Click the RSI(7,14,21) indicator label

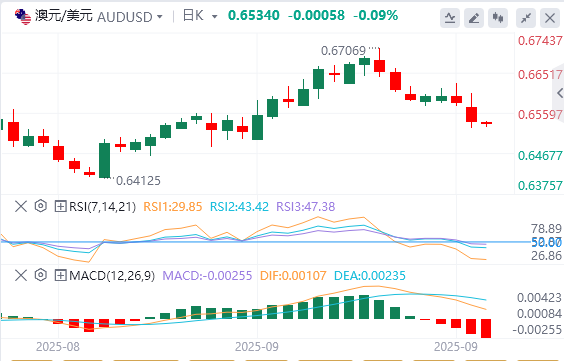click(102, 206)
